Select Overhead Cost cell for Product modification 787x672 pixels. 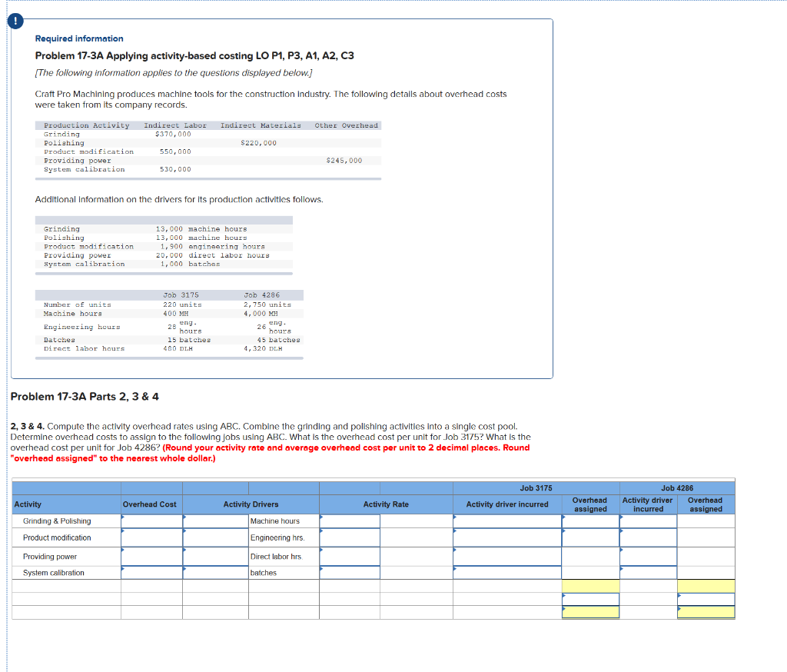[150, 537]
